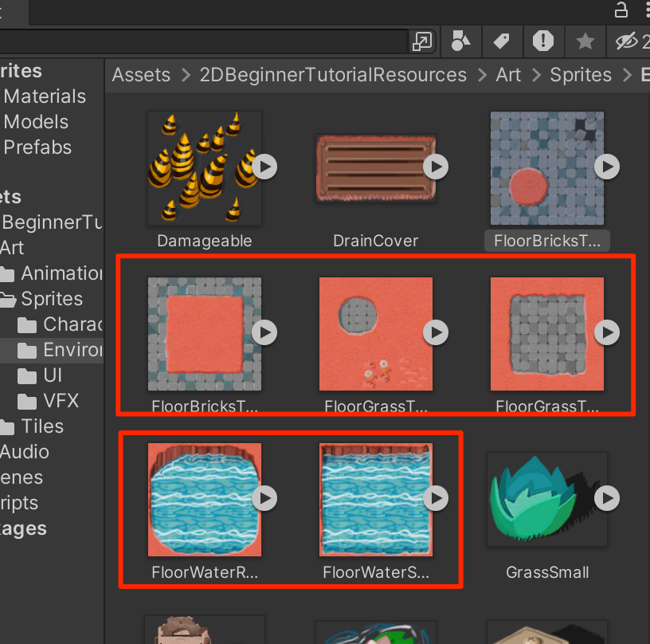Jump to Art in the breadcrumb path

point(508,75)
